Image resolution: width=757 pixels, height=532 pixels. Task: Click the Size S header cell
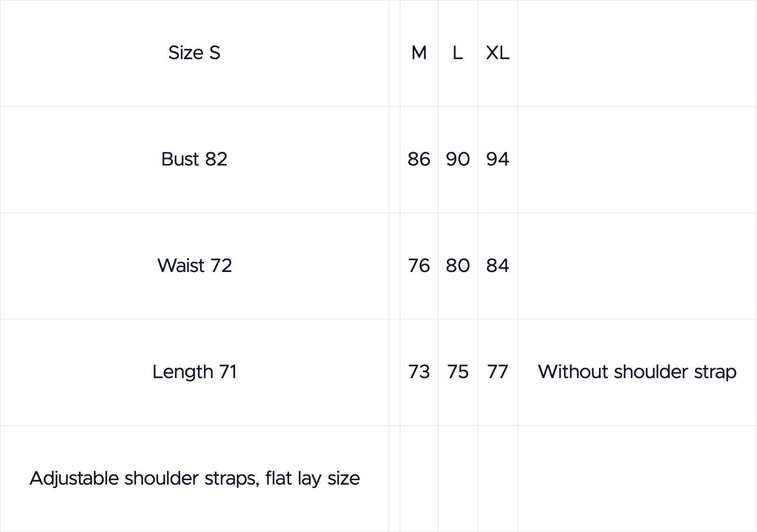194,53
